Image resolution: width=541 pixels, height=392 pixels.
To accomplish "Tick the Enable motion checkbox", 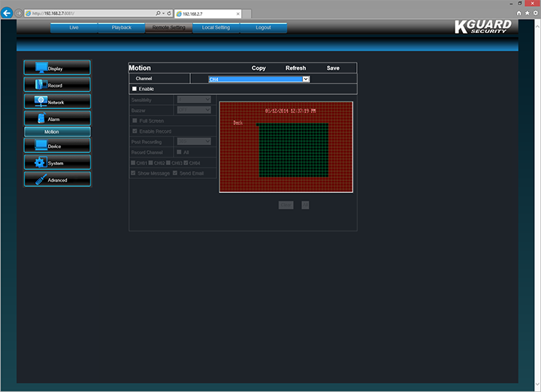I will click(x=134, y=89).
